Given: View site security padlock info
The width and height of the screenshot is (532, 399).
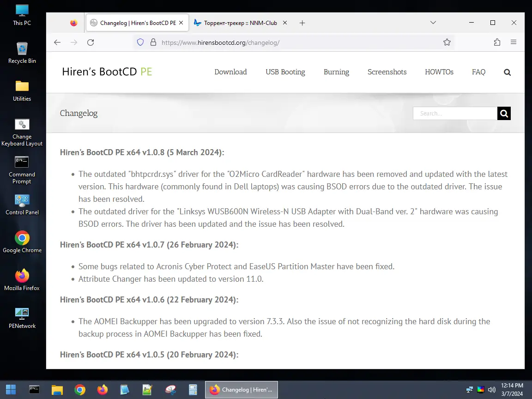Looking at the screenshot, I should coord(153,42).
